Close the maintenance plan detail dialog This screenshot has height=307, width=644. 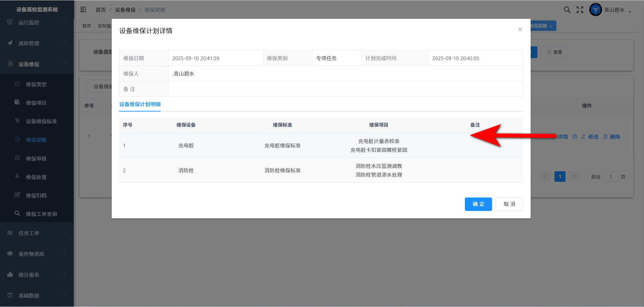coord(520,30)
